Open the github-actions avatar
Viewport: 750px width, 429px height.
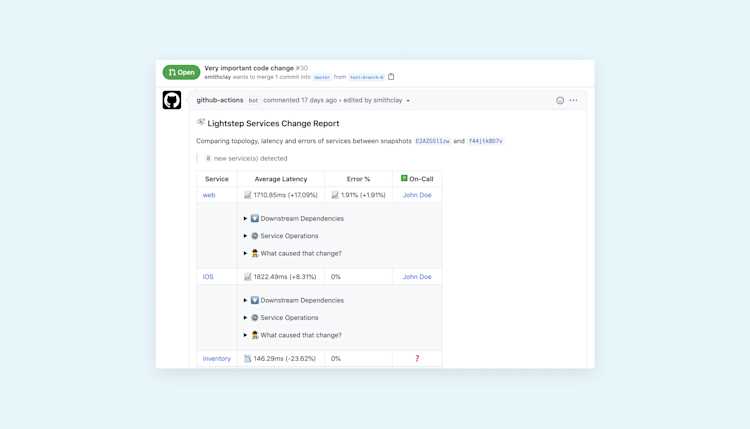coord(172,100)
